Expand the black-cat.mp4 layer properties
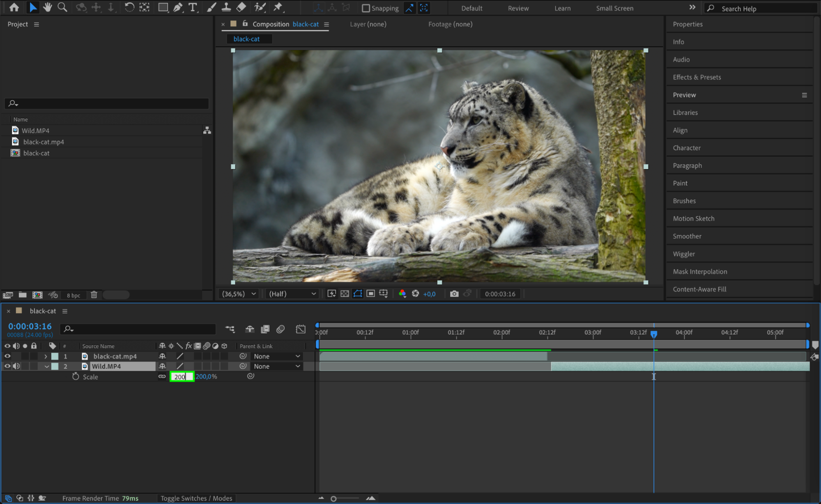The image size is (821, 504). 46,356
